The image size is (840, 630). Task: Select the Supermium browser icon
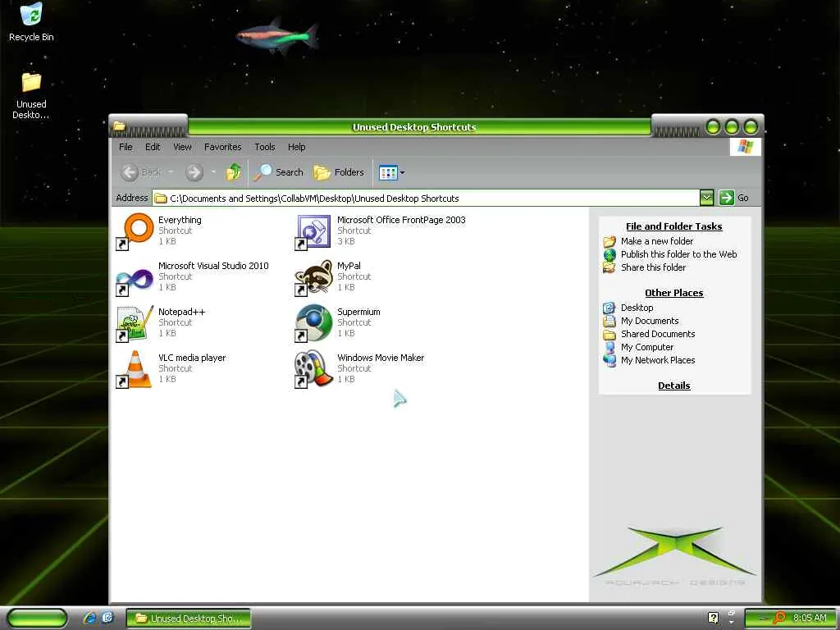tap(313, 323)
